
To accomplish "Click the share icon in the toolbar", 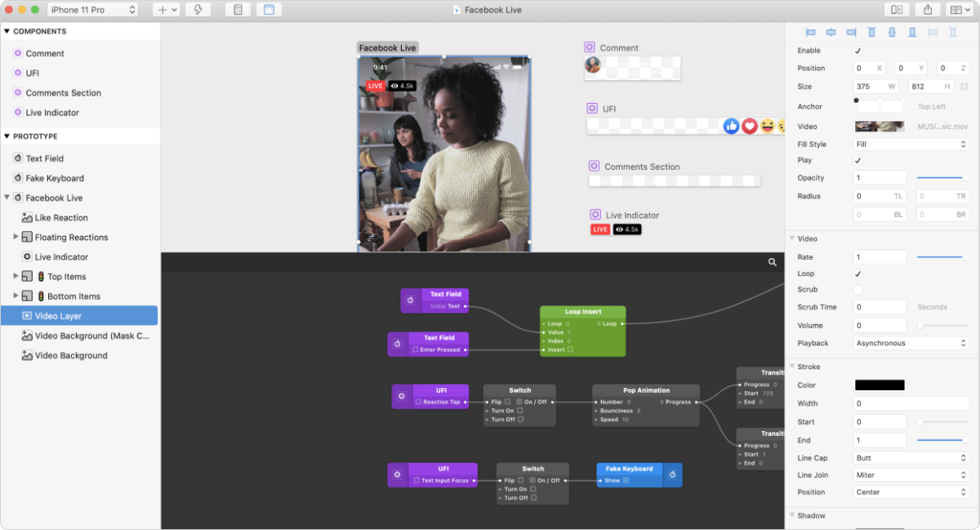I will (928, 10).
